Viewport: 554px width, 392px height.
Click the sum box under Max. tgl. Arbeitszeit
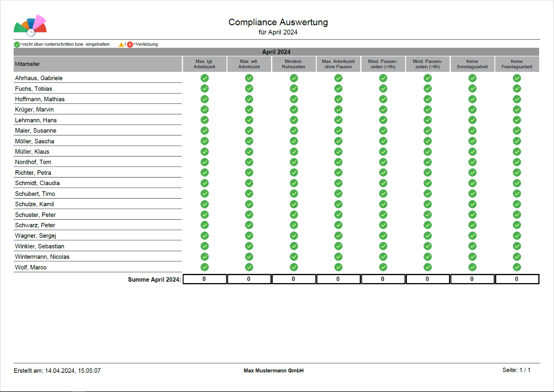[205, 279]
